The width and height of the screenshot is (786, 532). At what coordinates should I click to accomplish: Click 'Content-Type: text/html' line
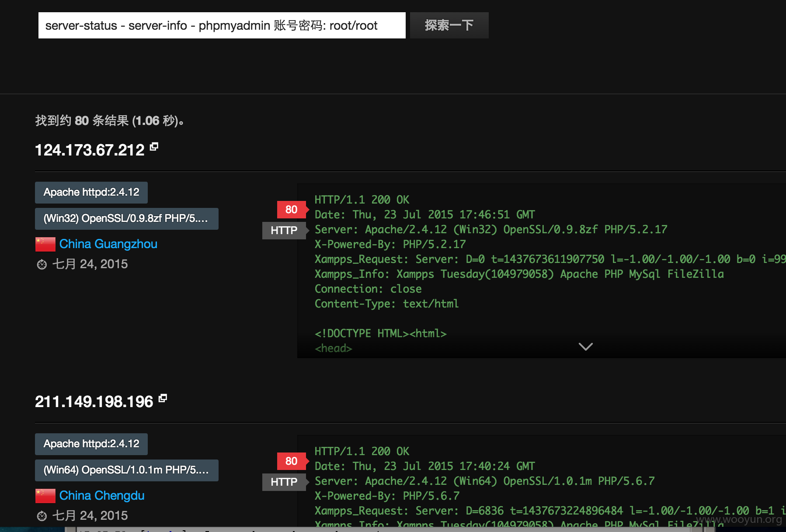point(387,304)
